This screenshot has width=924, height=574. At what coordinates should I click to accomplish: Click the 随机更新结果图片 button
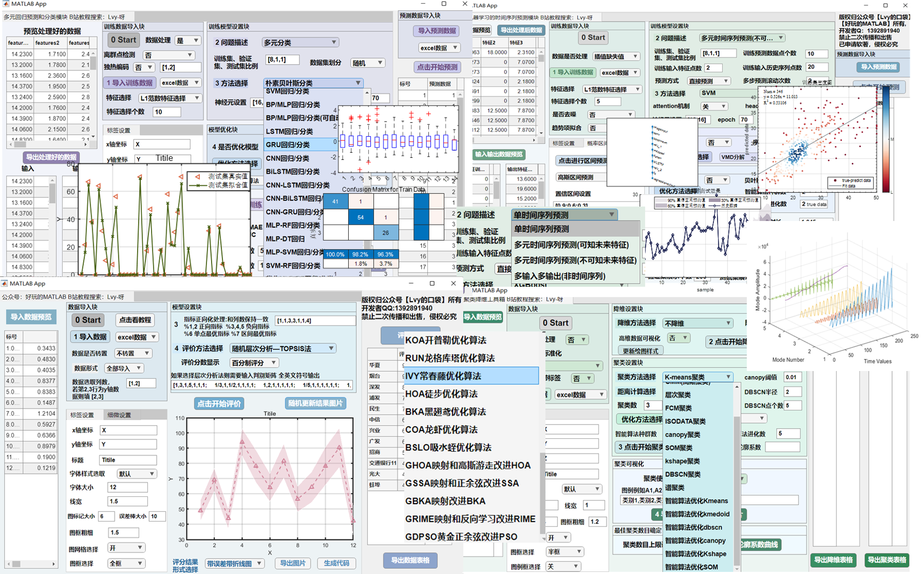315,404
